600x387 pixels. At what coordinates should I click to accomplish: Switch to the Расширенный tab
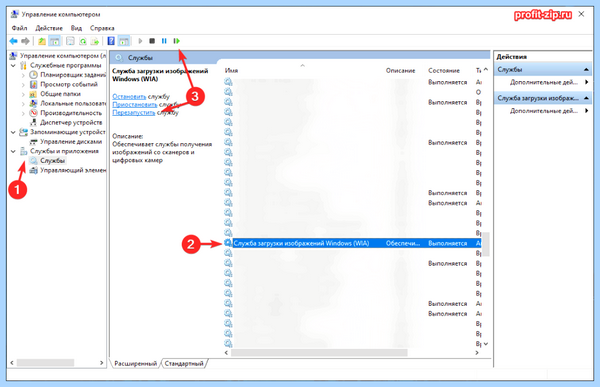[x=135, y=363]
